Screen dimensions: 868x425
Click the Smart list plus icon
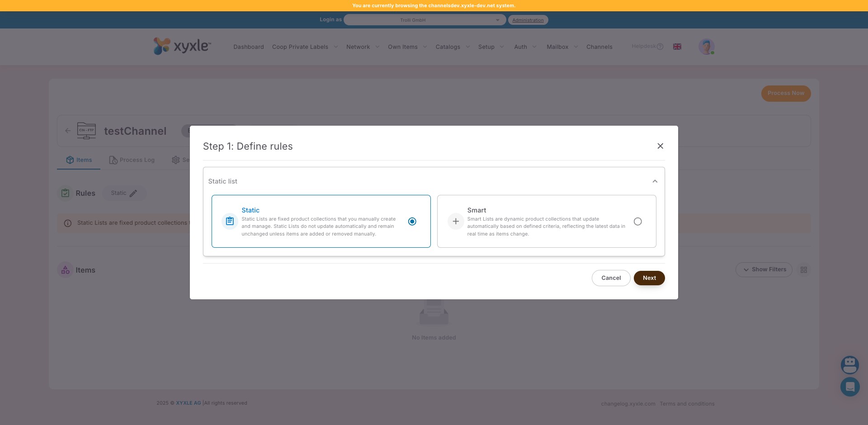456,222
